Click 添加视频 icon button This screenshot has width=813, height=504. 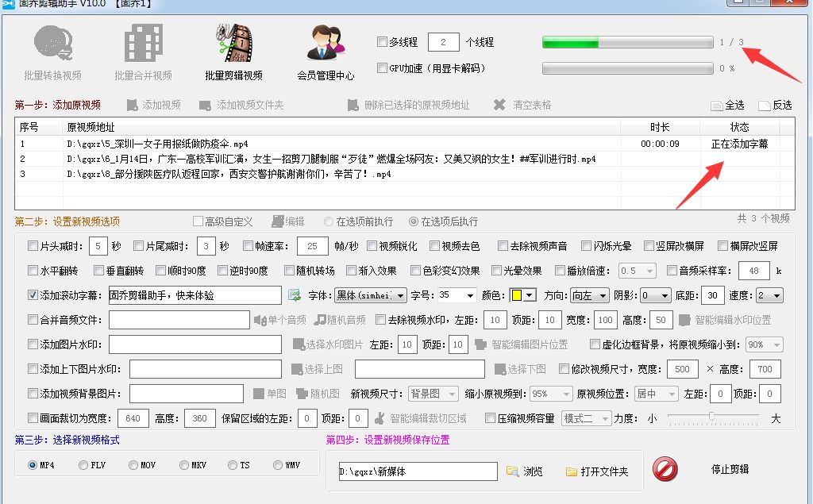133,106
